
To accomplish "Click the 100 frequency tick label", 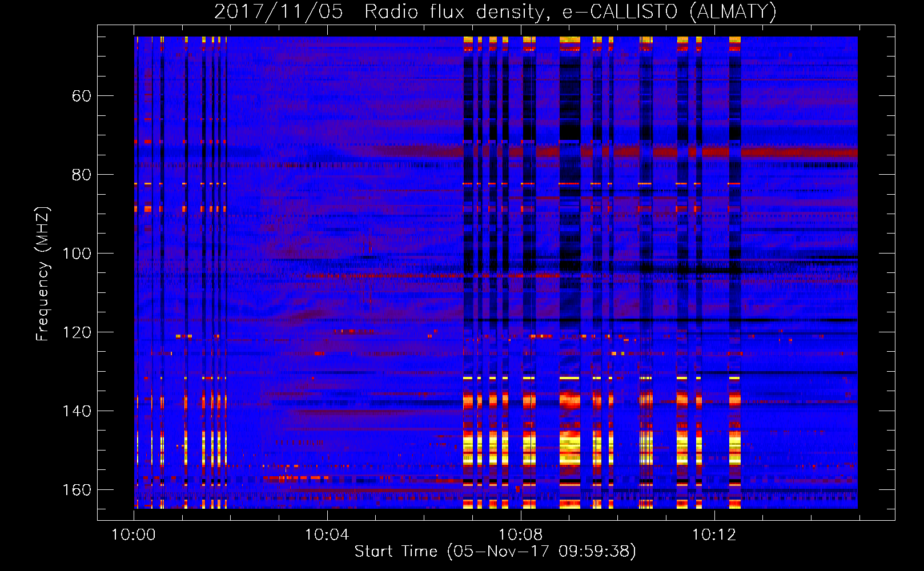I will [77, 254].
